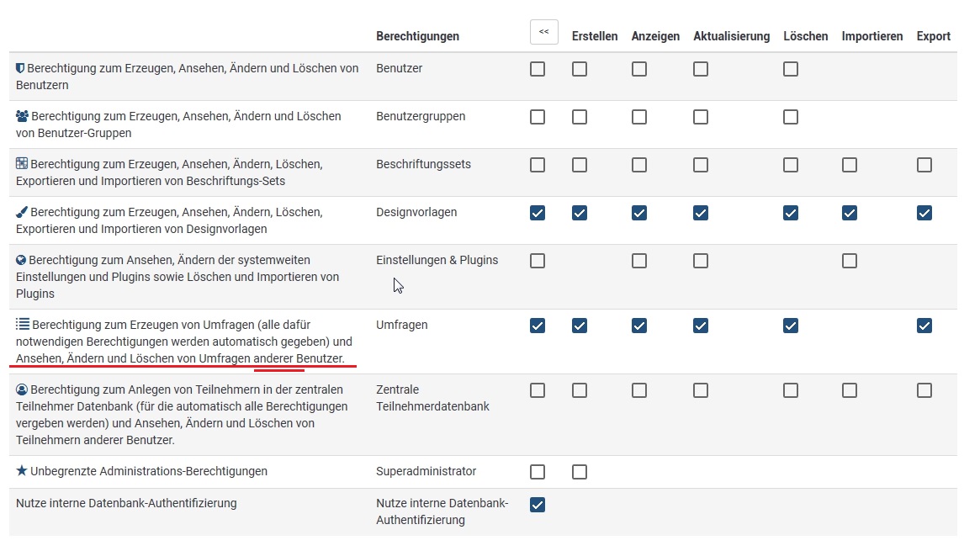This screenshot has width=980, height=551.
Task: Check Importieren for Einstellungen & Plugins
Action: (x=850, y=261)
